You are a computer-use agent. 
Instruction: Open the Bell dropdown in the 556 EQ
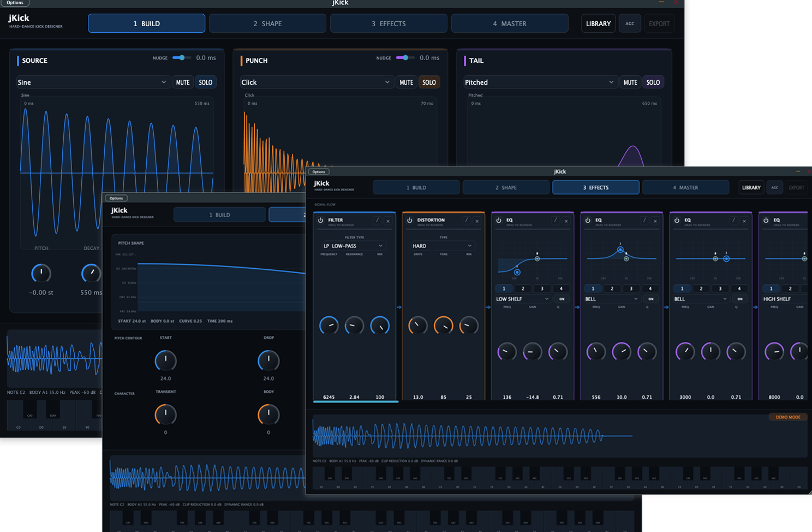click(x=611, y=299)
